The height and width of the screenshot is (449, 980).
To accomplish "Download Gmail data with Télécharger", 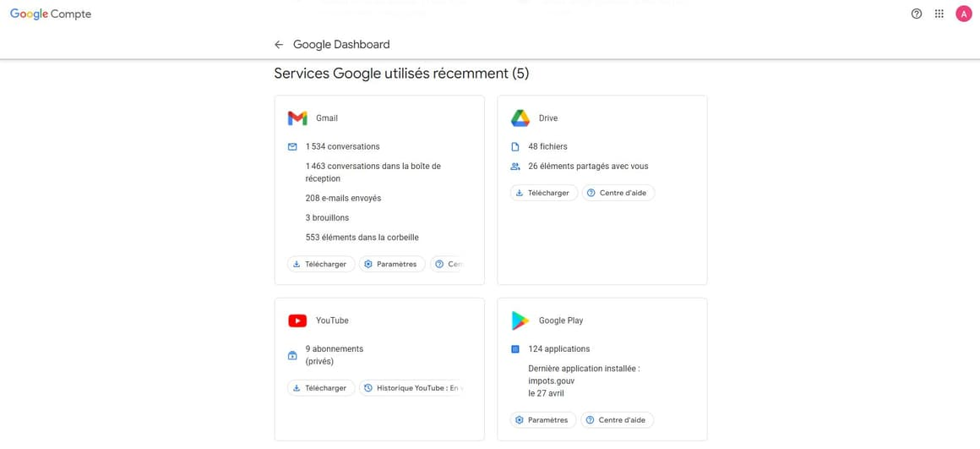I will 321,265.
